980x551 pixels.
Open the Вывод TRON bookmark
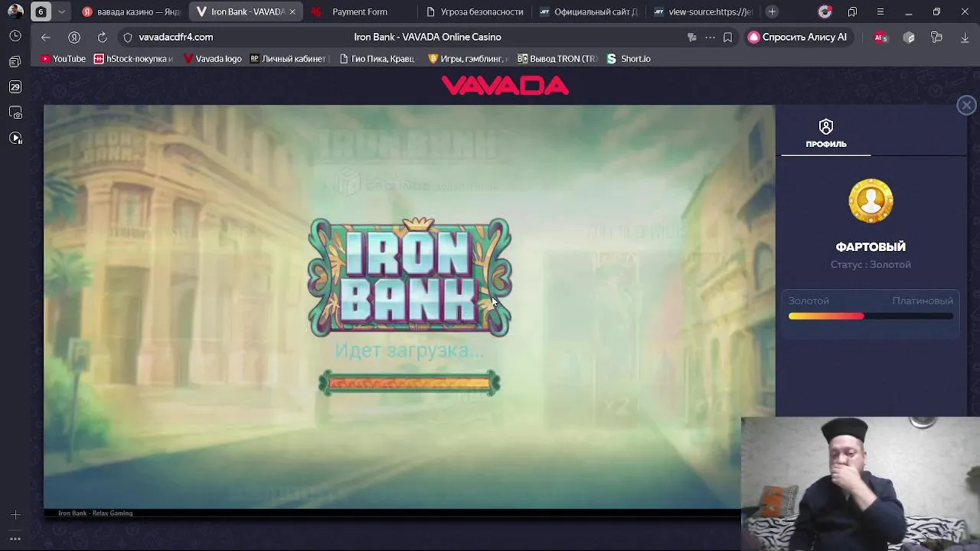[x=557, y=59]
